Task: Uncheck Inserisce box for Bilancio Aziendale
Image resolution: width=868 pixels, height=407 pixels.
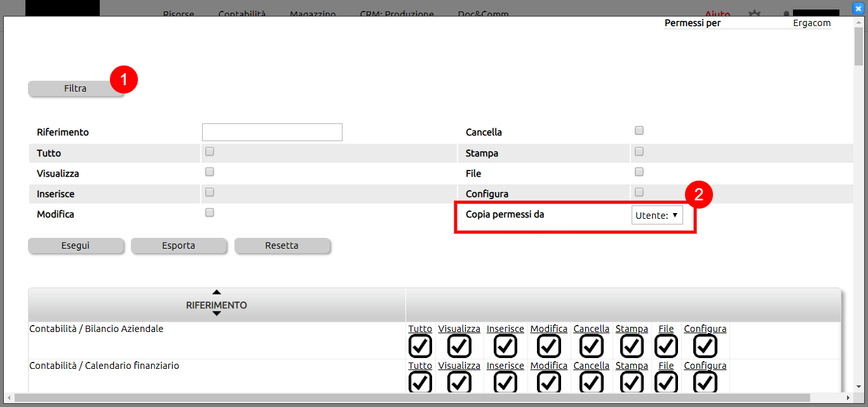Action: point(505,346)
